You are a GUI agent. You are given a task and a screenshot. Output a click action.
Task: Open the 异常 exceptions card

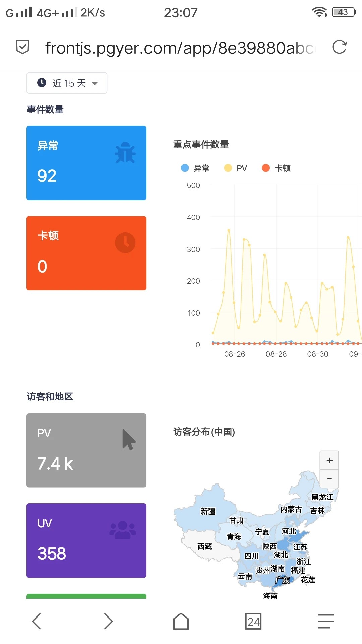coord(86,163)
